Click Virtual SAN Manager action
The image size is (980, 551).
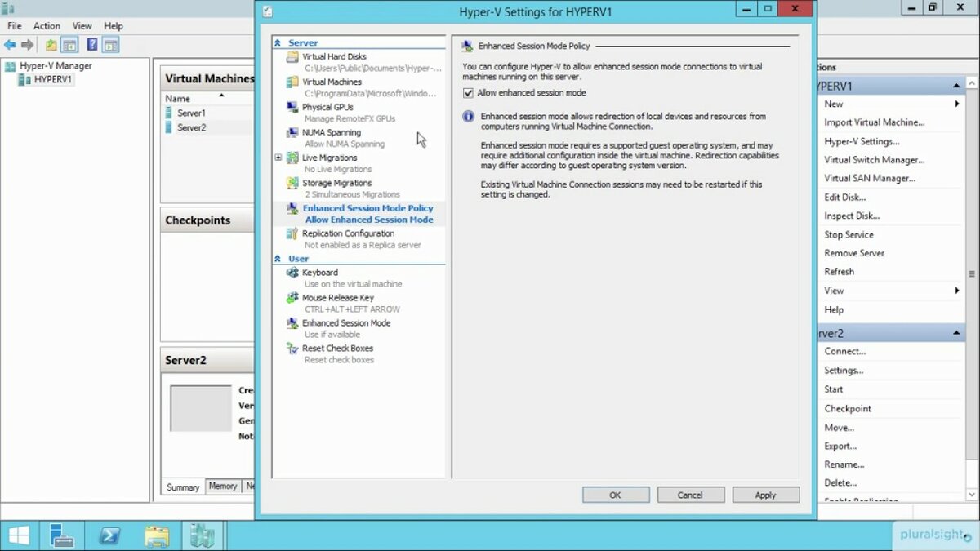tap(870, 179)
